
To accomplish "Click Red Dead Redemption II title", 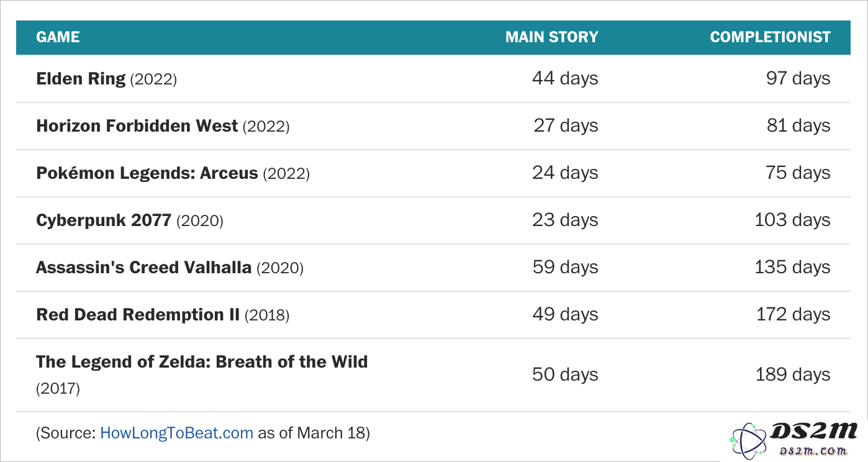I will [138, 315].
